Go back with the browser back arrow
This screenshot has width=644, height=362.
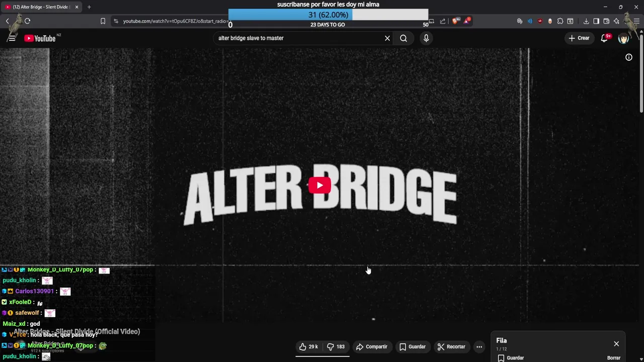(8, 21)
